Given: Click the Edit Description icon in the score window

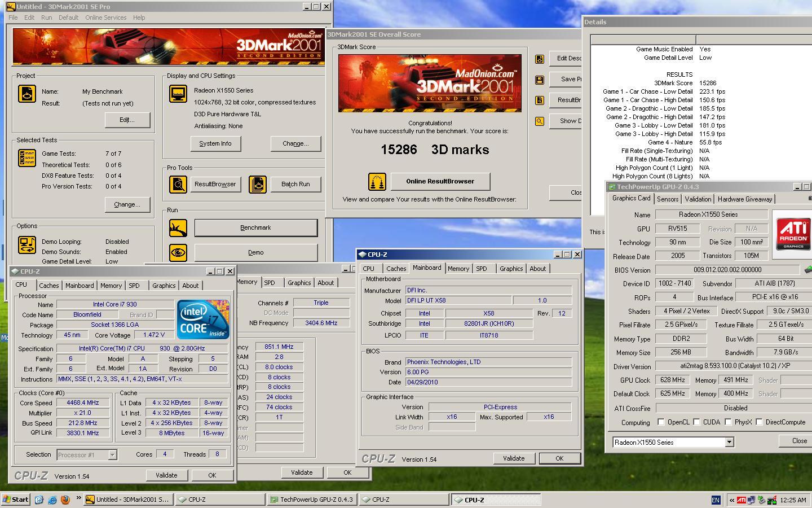Looking at the screenshot, I should (x=540, y=59).
